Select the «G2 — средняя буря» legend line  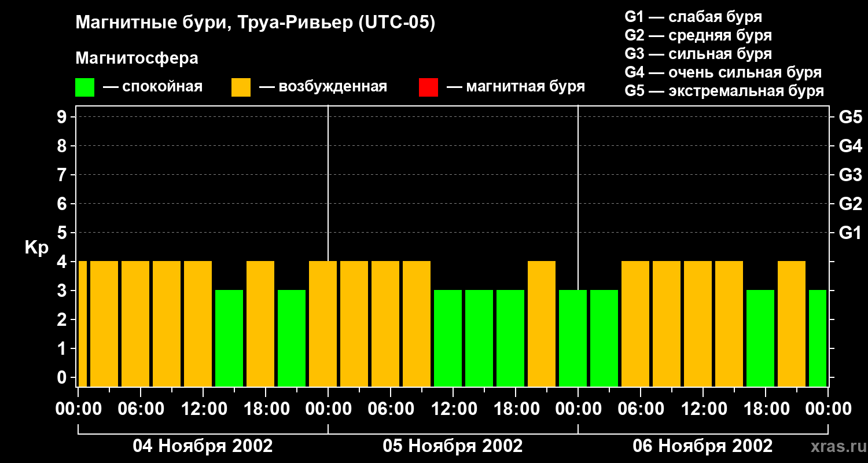point(698,35)
